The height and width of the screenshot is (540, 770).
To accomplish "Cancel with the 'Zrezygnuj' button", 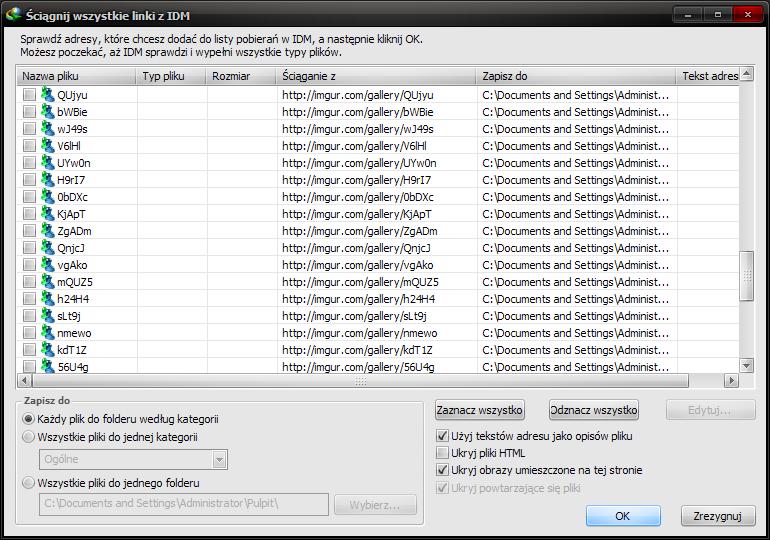I will [x=717, y=516].
